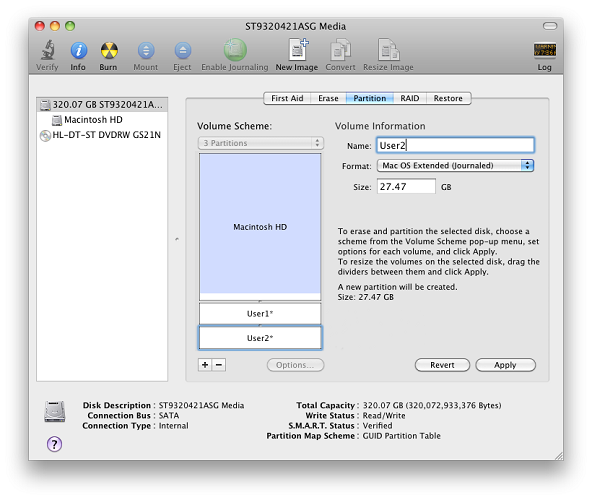Open the Log viewer icon
Image resolution: width=592 pixels, height=500 pixels.
(x=544, y=50)
